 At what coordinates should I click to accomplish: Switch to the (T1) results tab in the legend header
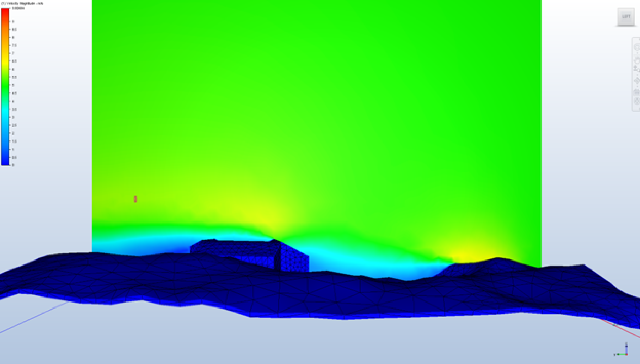tap(3, 3)
